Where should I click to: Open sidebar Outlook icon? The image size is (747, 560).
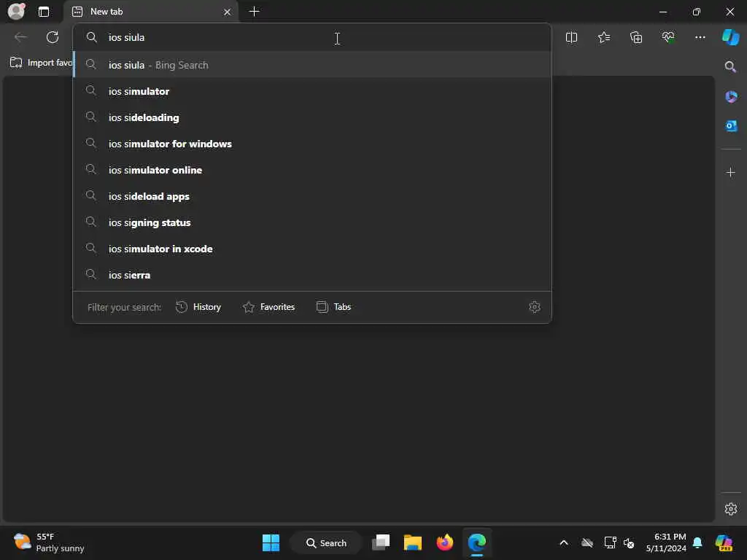tap(731, 126)
